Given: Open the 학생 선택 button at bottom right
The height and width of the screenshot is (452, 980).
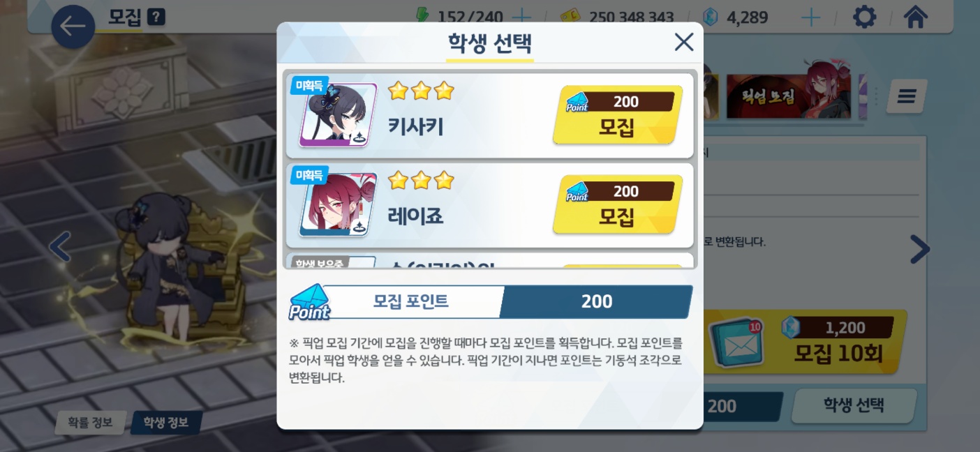Looking at the screenshot, I should coord(854,405).
